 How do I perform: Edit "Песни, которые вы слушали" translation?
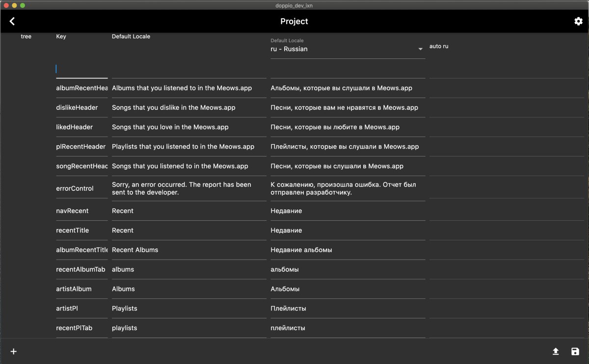click(x=348, y=166)
